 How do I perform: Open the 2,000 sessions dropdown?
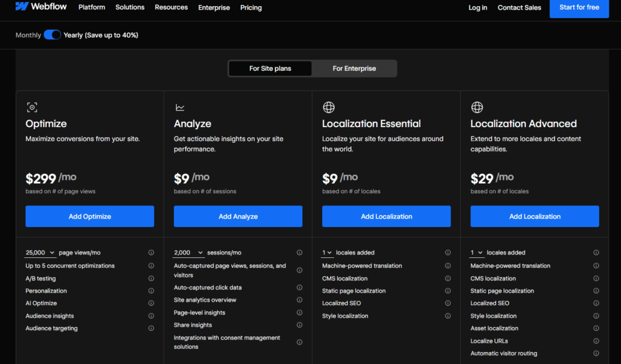(189, 253)
